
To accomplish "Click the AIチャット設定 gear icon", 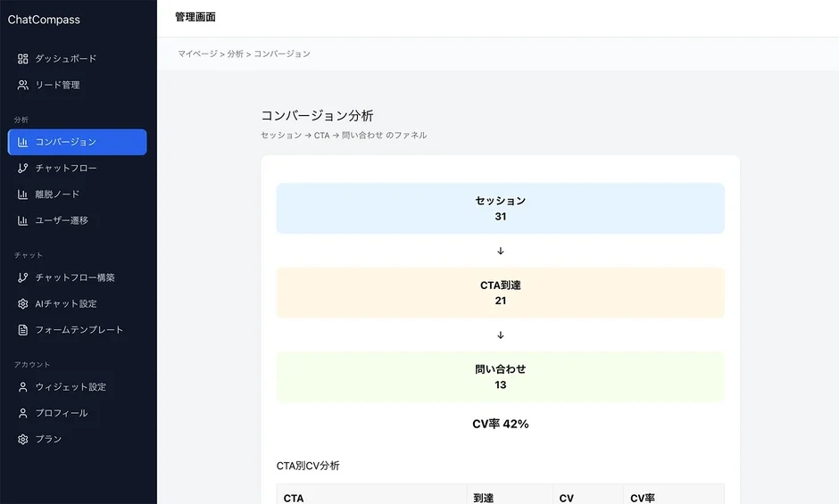I will coord(22,304).
